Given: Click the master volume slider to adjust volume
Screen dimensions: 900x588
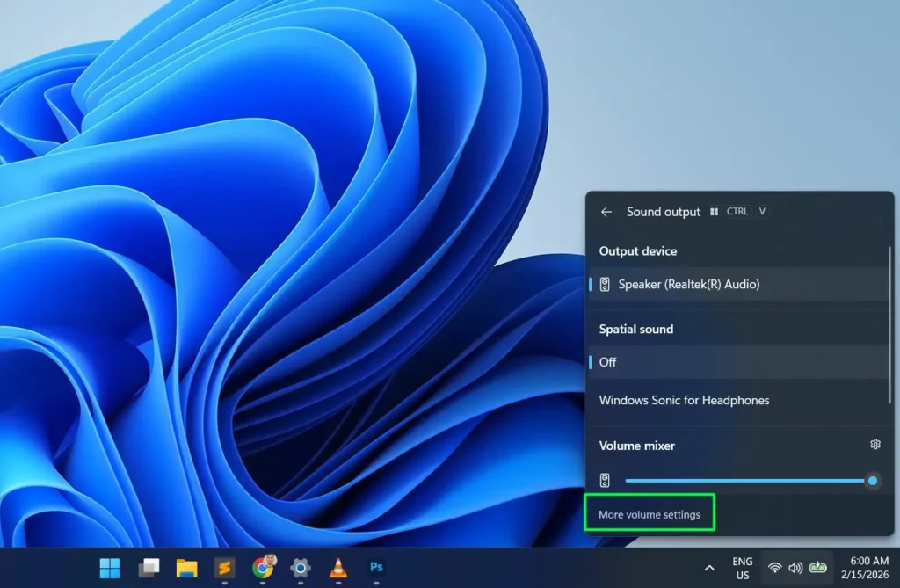Looking at the screenshot, I should click(747, 480).
